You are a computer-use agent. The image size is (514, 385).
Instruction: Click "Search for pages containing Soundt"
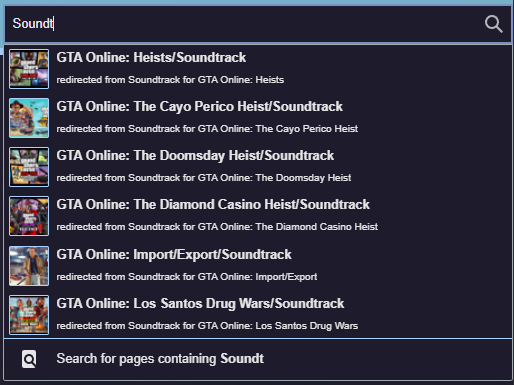click(160, 359)
